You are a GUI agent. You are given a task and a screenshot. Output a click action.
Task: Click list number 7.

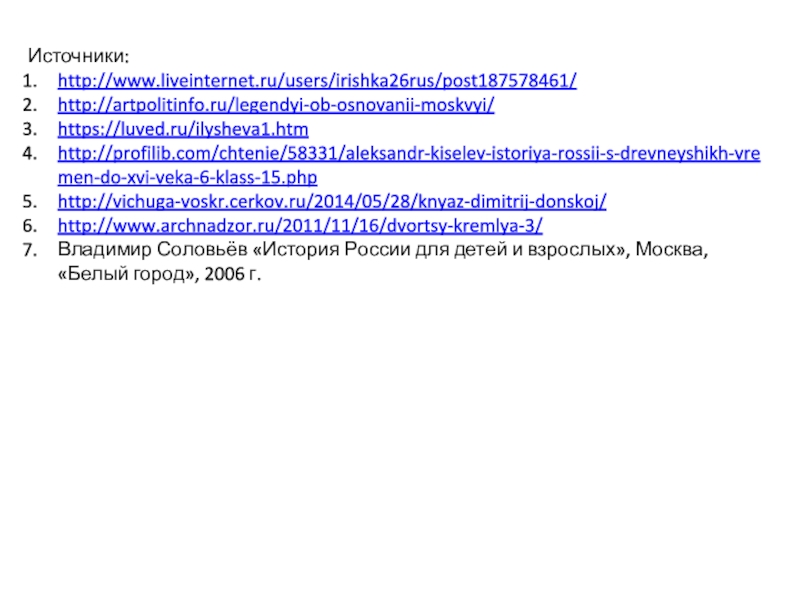pyautogui.click(x=29, y=249)
